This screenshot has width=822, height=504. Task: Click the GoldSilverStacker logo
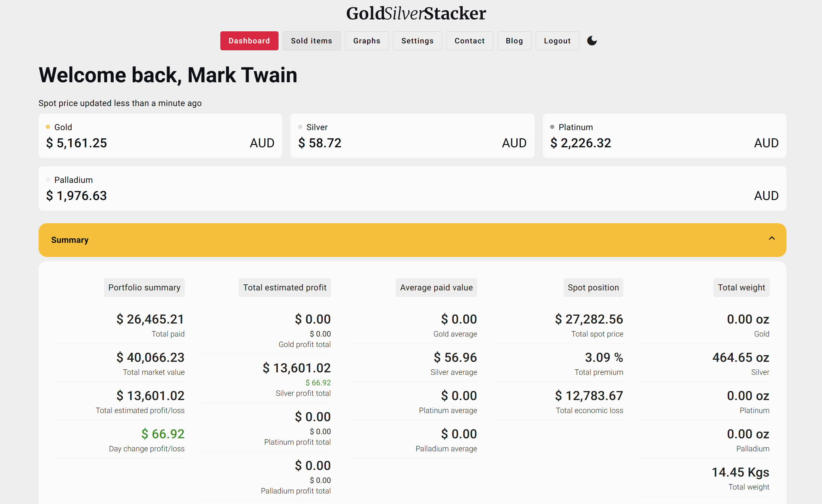point(417,13)
